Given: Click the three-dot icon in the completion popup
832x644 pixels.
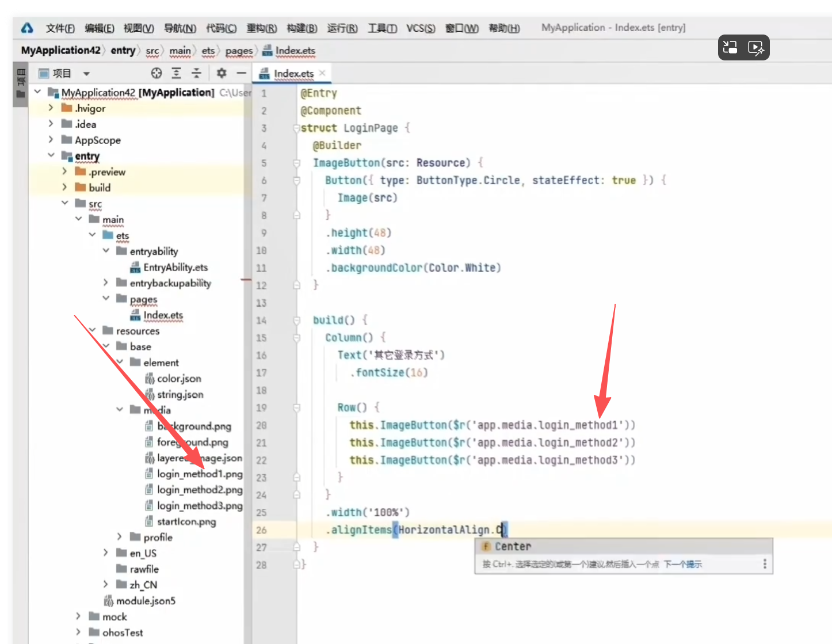Looking at the screenshot, I should click(764, 564).
